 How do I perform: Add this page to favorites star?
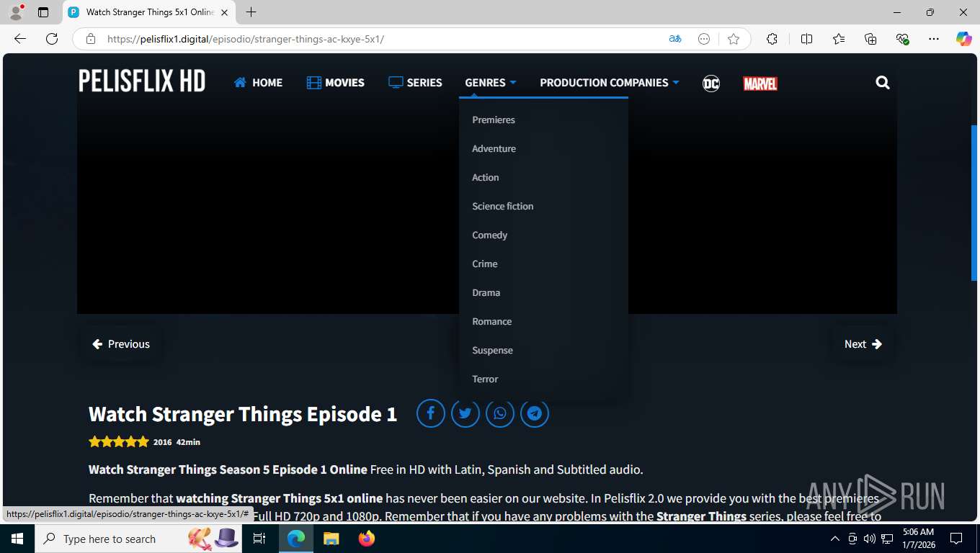pyautogui.click(x=734, y=39)
